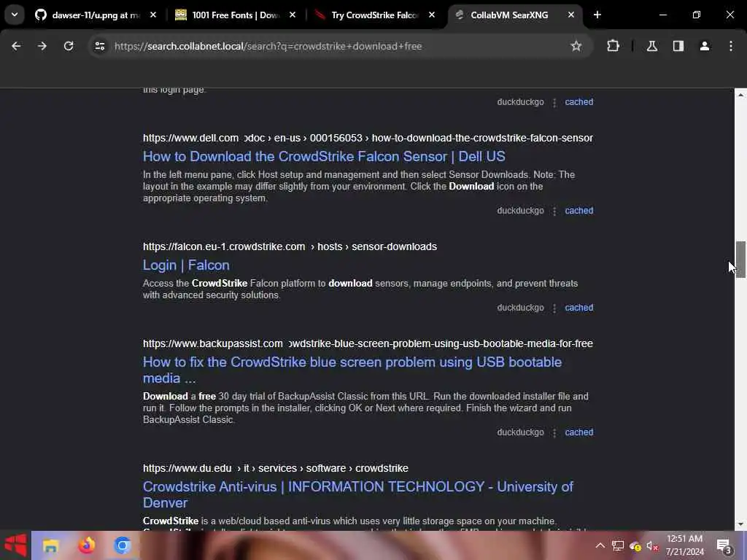The image size is (747, 560).
Task: Open the Windows Start menu
Action: [15, 545]
